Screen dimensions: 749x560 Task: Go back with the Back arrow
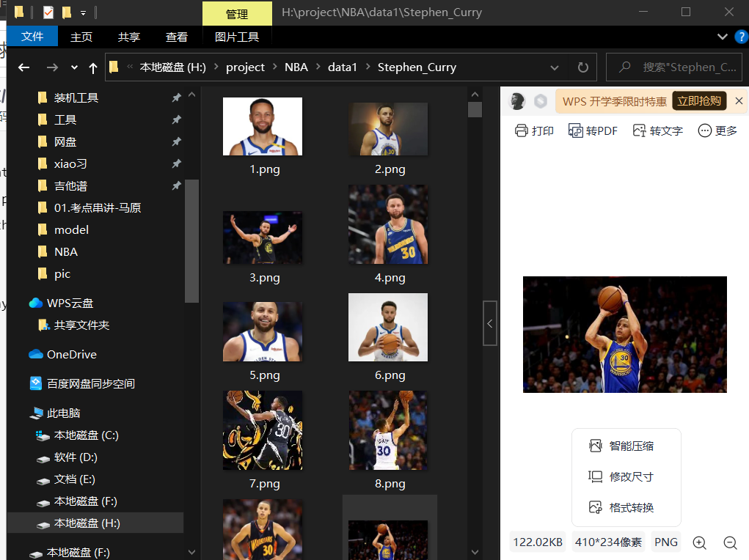(24, 67)
